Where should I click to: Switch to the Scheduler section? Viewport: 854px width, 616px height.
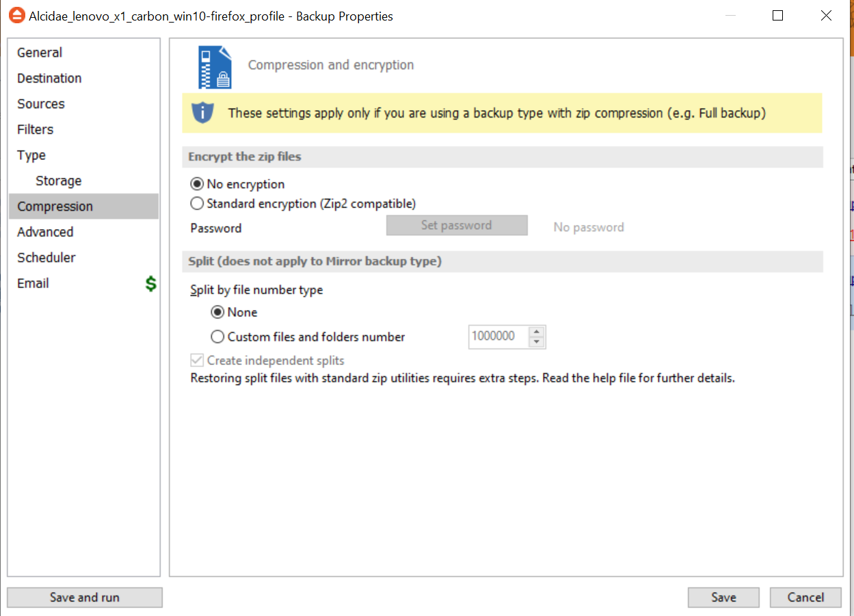[x=46, y=258]
